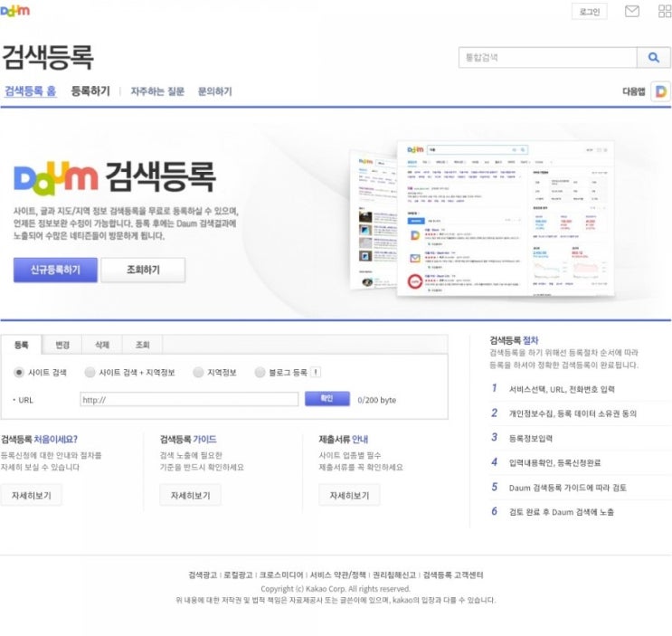Screen dimensions: 672x636
Task: Open the mail envelope icon
Action: [631, 11]
